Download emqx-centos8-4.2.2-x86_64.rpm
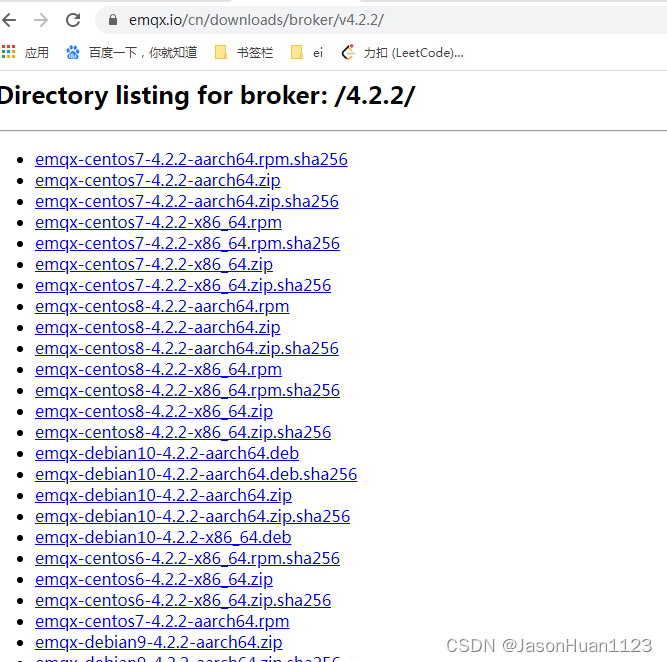The width and height of the screenshot is (667, 662). (158, 369)
